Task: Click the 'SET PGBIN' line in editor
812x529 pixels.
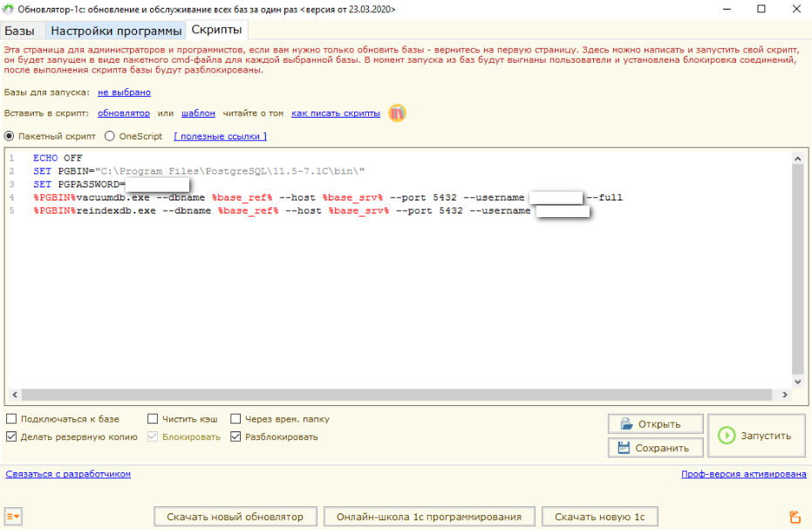Action: [x=199, y=171]
